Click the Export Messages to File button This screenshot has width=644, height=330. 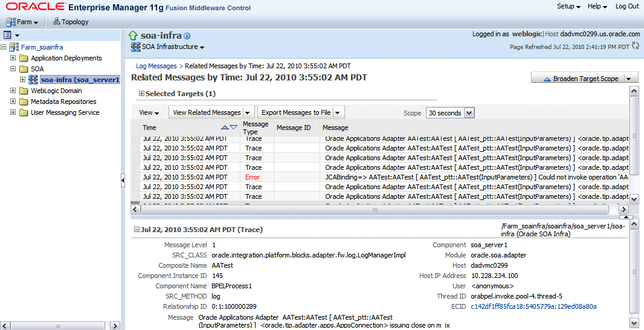click(295, 112)
